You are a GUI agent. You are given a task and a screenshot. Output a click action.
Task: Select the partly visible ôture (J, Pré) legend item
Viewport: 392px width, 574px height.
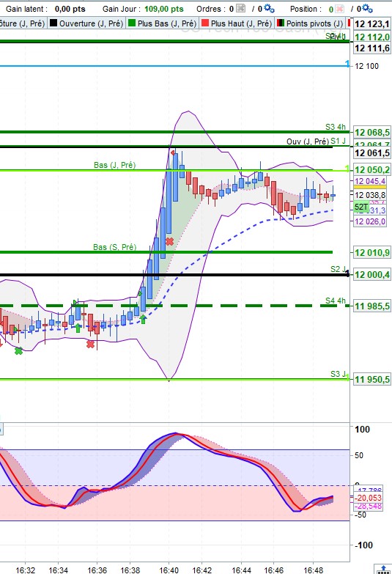(x=23, y=23)
